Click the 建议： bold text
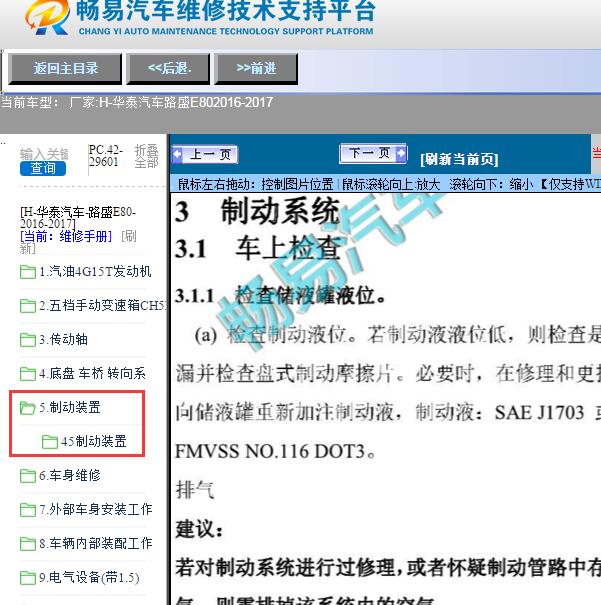Viewport: 601px width, 605px height. point(199,529)
